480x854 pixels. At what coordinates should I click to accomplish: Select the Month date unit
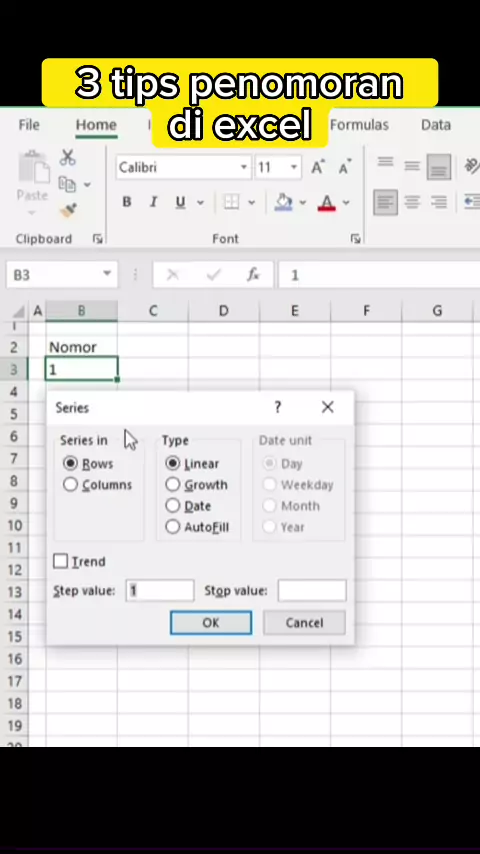point(269,505)
